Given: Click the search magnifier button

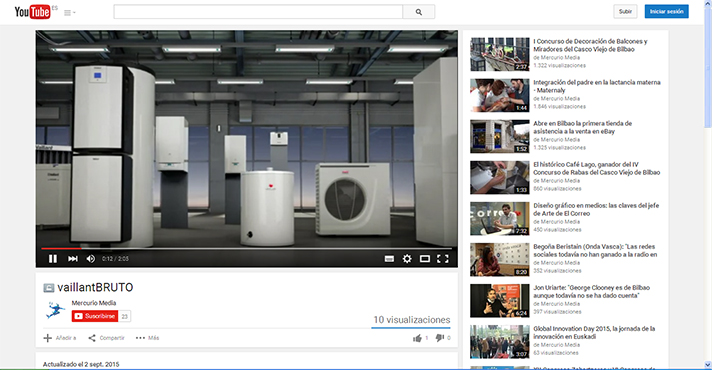Looking at the screenshot, I should (419, 12).
